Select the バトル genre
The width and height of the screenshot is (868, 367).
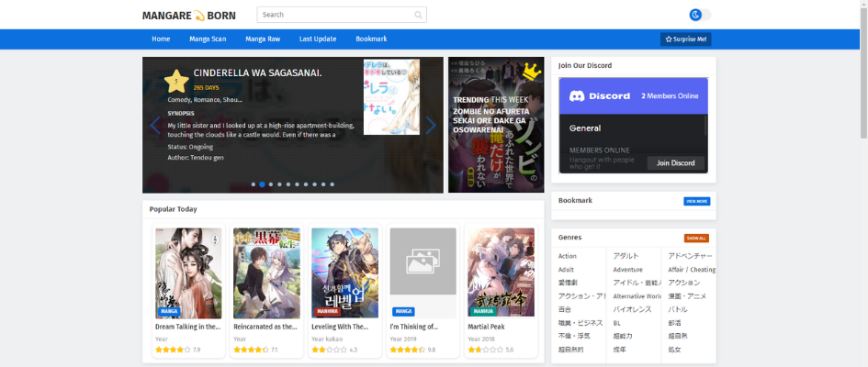678,309
